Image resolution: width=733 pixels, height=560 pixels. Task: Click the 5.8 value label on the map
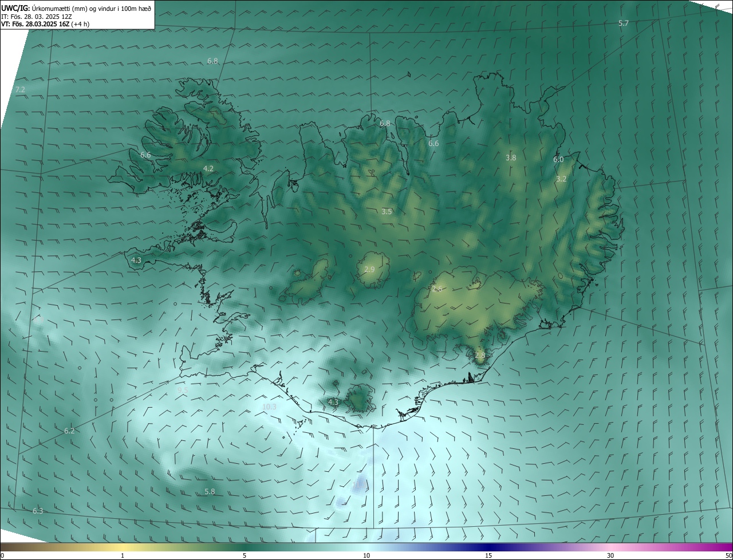[210, 491]
